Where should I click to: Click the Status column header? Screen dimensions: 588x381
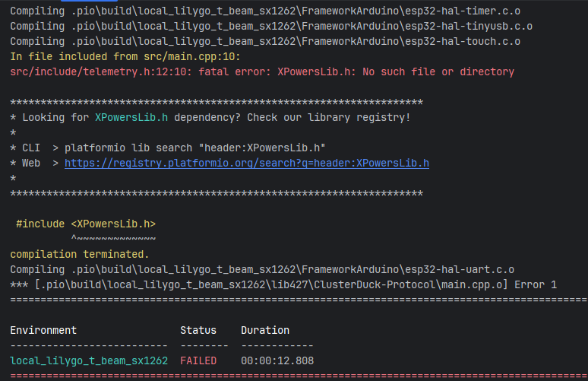198,330
